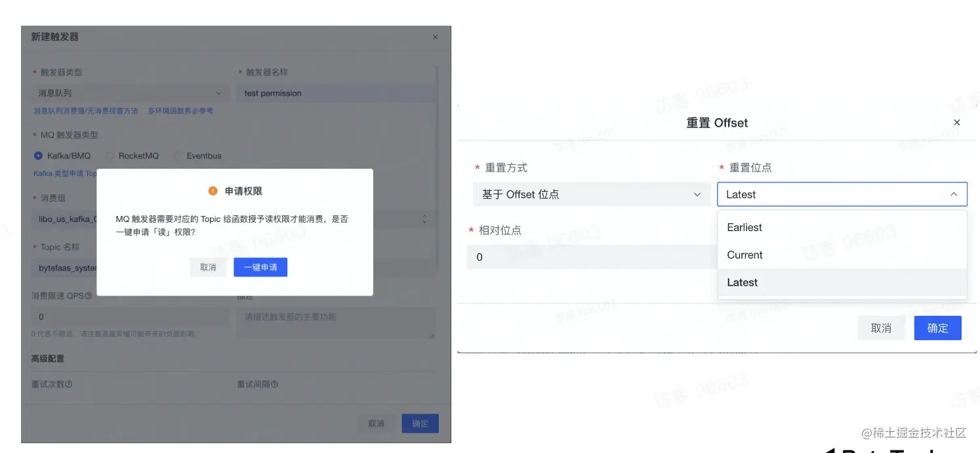Choose Earliest from the 重置位点 list
This screenshot has height=453, width=980.
(842, 227)
